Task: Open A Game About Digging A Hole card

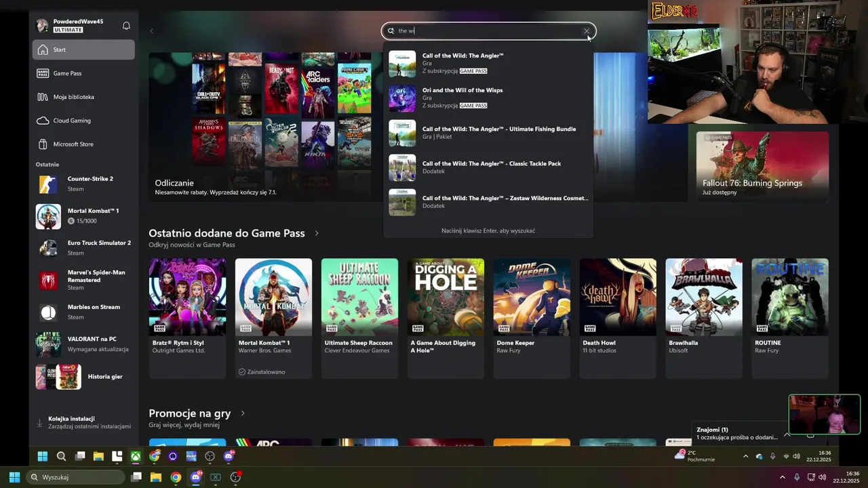Action: 446,318
